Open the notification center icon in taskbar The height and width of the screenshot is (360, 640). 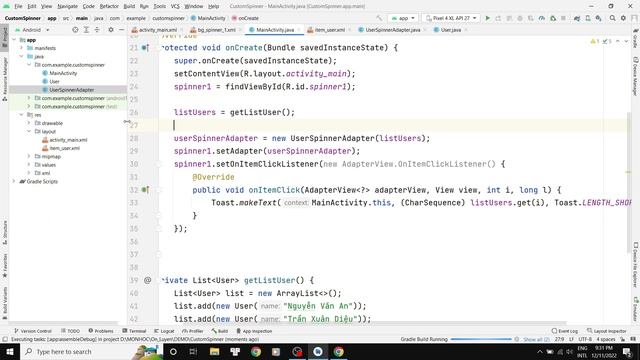tap(628, 351)
